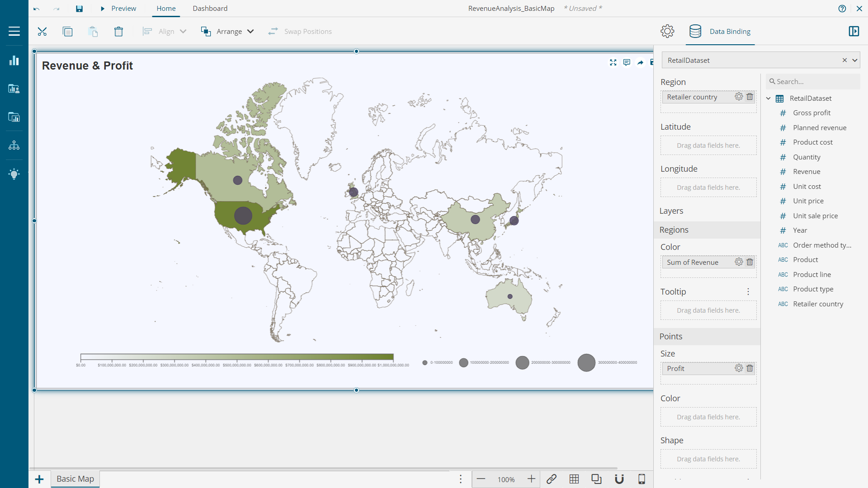Screen dimensions: 868x488
Task: Delete the Profit Size binding
Action: (750, 368)
